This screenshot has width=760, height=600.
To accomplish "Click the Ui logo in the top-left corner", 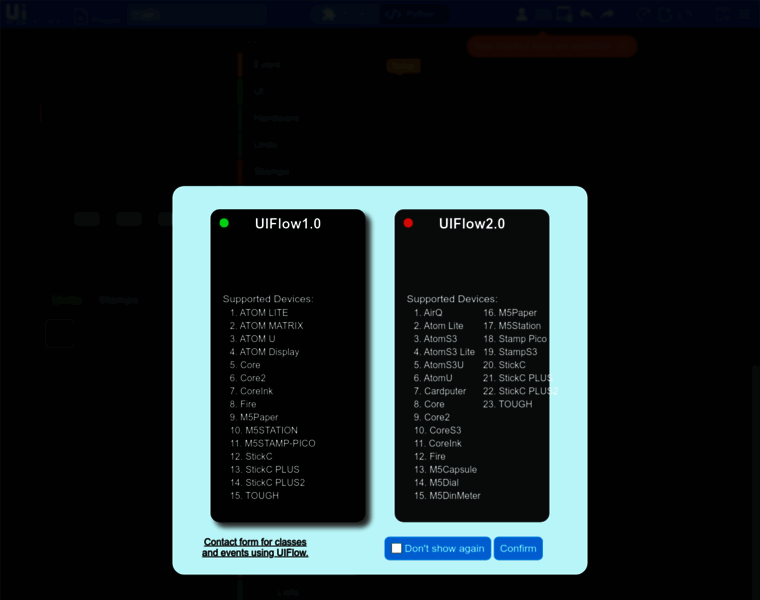I will [x=16, y=12].
